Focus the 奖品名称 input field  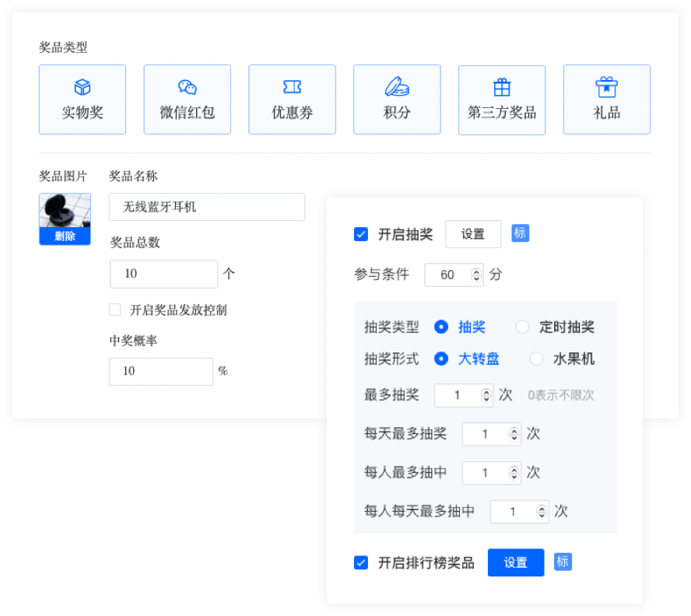(x=207, y=207)
